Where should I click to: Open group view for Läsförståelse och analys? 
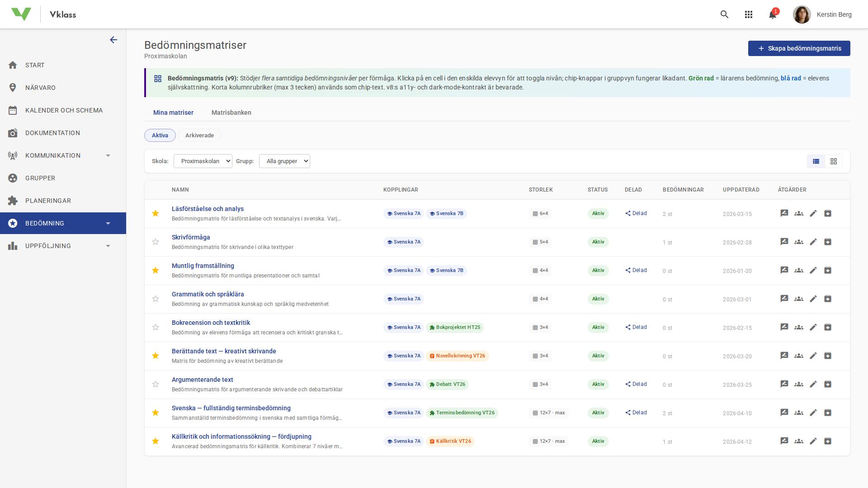[x=799, y=213]
